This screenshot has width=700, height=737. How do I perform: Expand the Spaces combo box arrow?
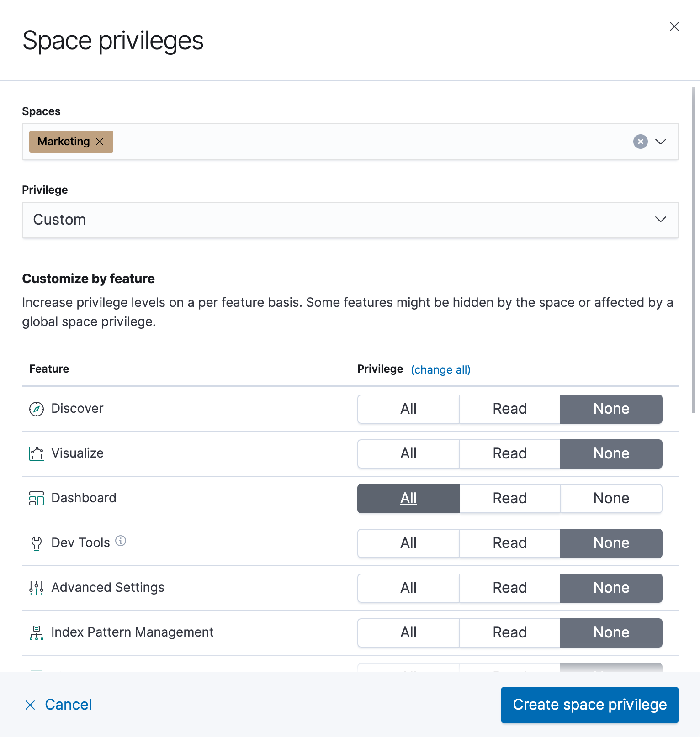point(661,142)
